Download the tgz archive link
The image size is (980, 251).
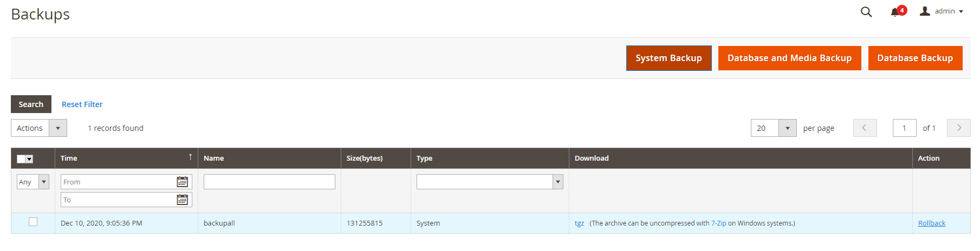(x=579, y=223)
